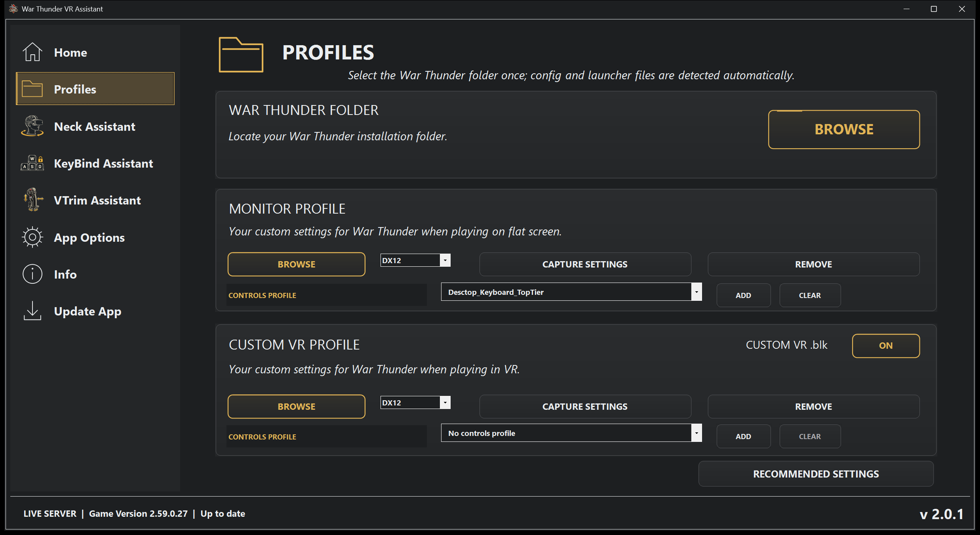The height and width of the screenshot is (535, 980).
Task: Add a controls profile for VR Profile
Action: [743, 436]
